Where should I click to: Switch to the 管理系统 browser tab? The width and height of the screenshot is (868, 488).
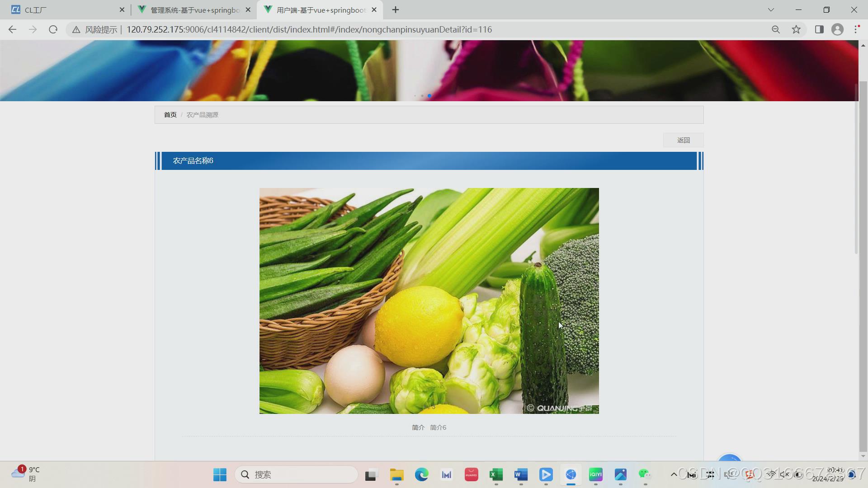point(194,9)
